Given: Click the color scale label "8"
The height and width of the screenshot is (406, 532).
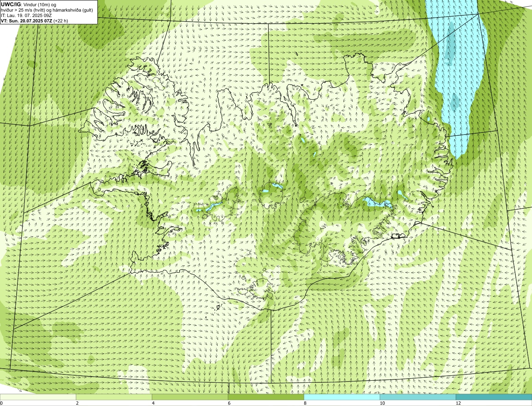Looking at the screenshot, I should pyautogui.click(x=305, y=403).
